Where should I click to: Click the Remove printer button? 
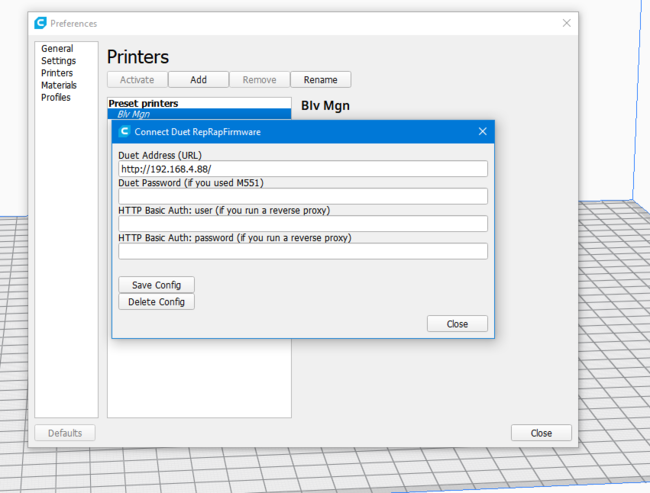[x=260, y=80]
